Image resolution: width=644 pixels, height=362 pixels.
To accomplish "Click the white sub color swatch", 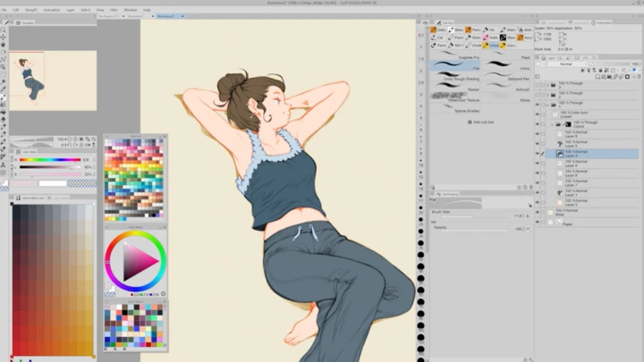I will [53, 183].
